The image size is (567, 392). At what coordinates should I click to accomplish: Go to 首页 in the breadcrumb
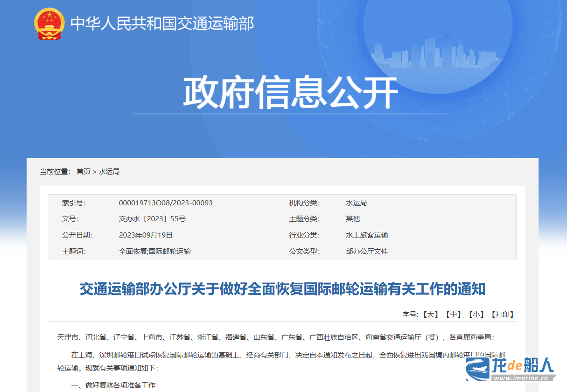84,172
